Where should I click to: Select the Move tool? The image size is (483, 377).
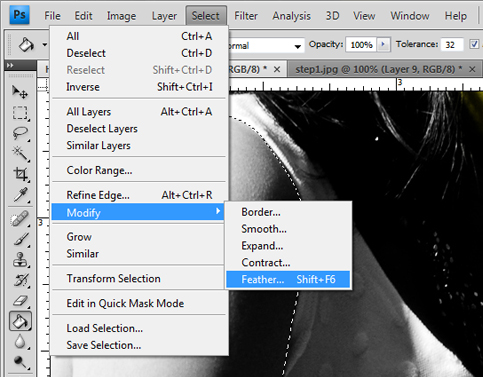(x=20, y=92)
